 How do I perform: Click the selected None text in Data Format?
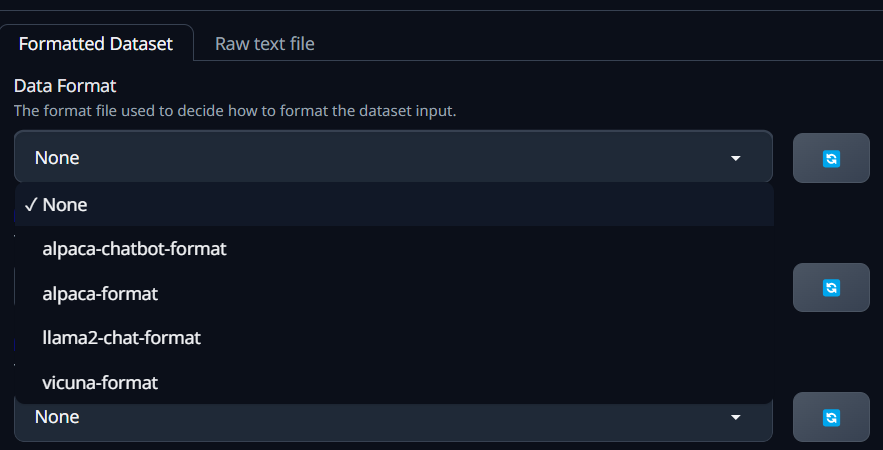click(57, 158)
